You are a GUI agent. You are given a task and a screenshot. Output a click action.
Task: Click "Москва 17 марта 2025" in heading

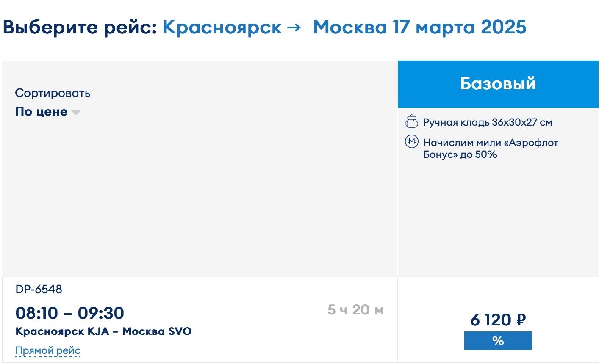click(x=419, y=28)
